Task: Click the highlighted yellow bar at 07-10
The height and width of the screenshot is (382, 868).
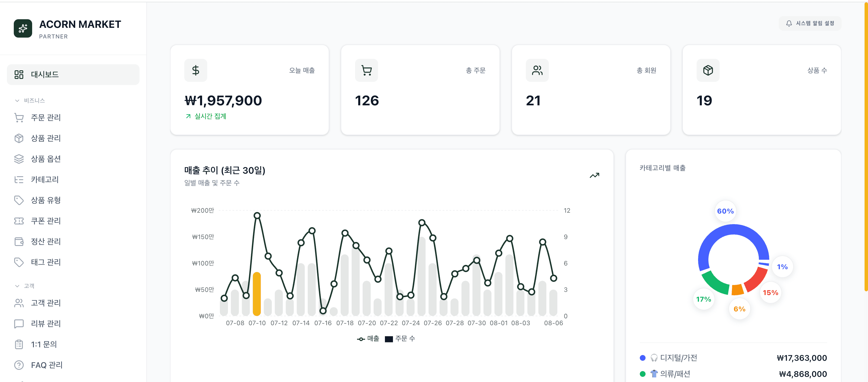Action: click(257, 294)
